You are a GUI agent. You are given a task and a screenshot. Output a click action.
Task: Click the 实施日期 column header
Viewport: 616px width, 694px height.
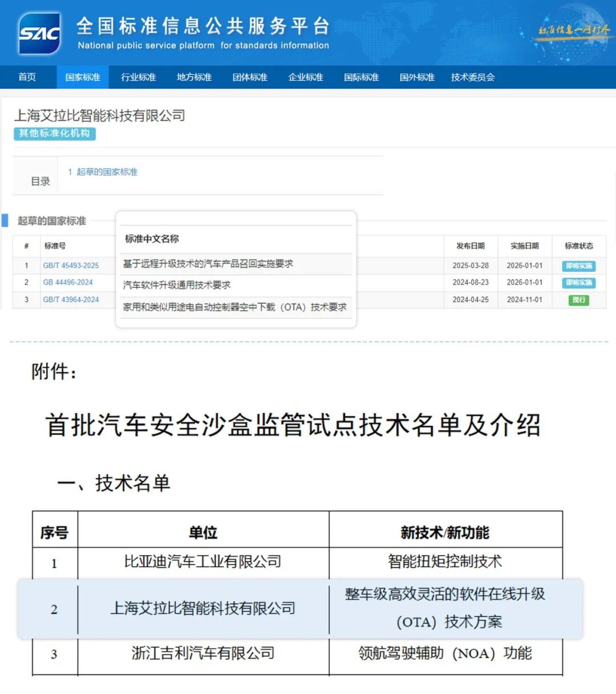click(x=525, y=246)
